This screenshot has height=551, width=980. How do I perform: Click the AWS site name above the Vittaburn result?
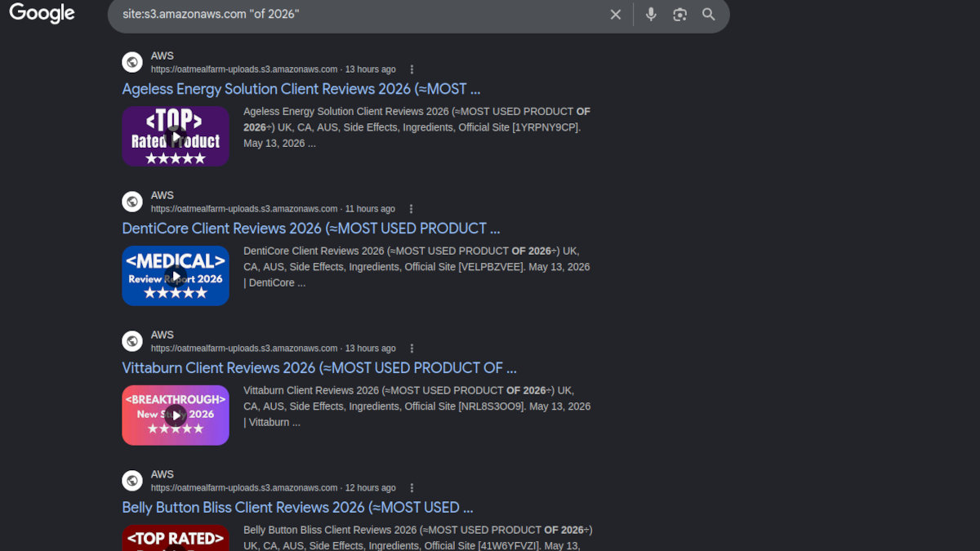point(163,335)
